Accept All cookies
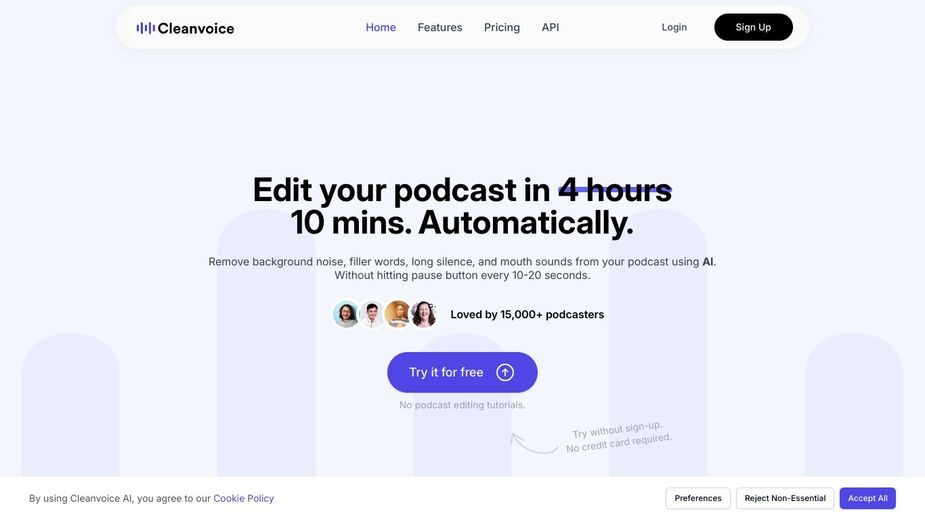 [x=867, y=498]
